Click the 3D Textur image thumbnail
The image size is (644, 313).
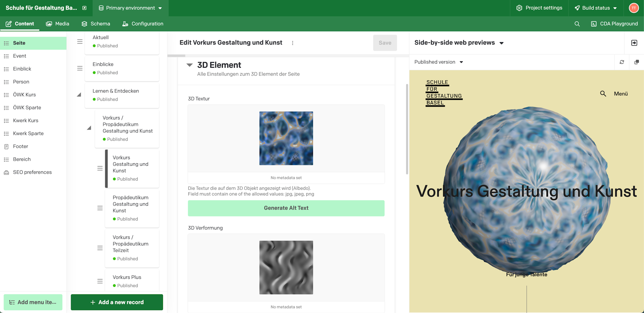click(x=286, y=138)
